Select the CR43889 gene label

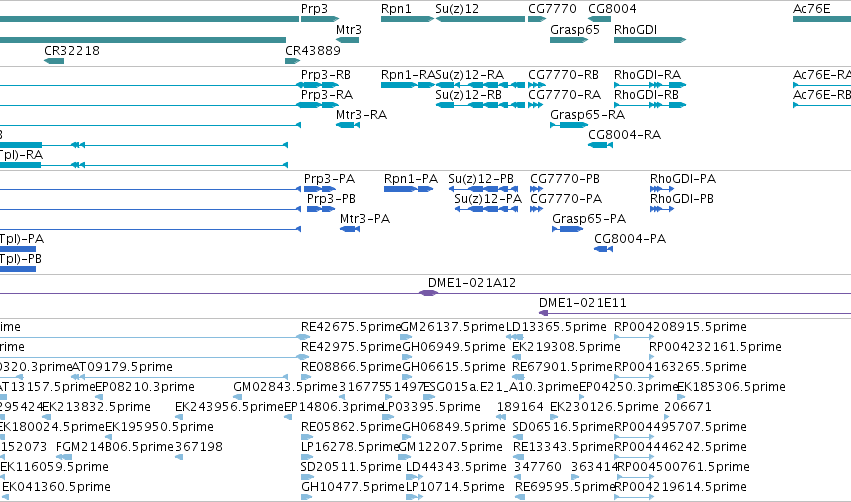click(x=313, y=50)
